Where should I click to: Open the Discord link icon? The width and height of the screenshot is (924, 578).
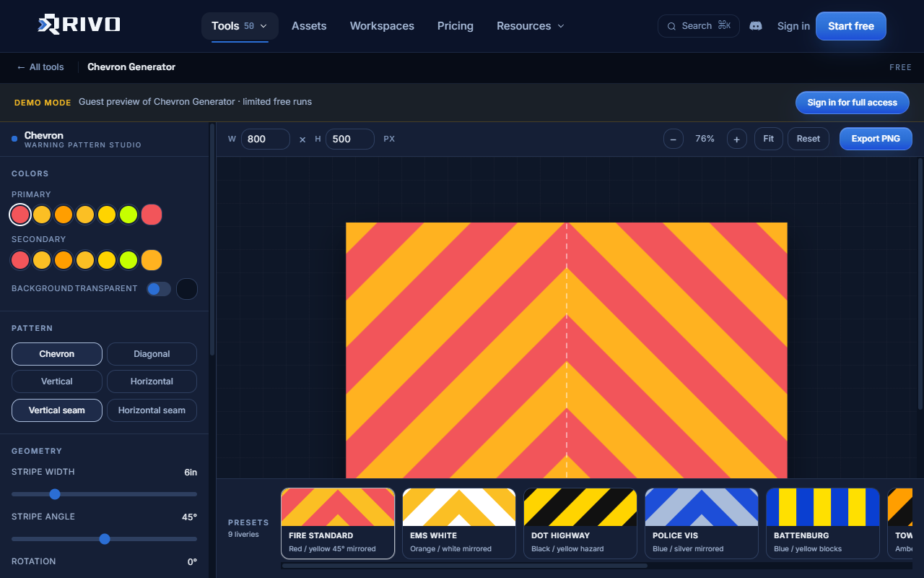[x=756, y=26]
